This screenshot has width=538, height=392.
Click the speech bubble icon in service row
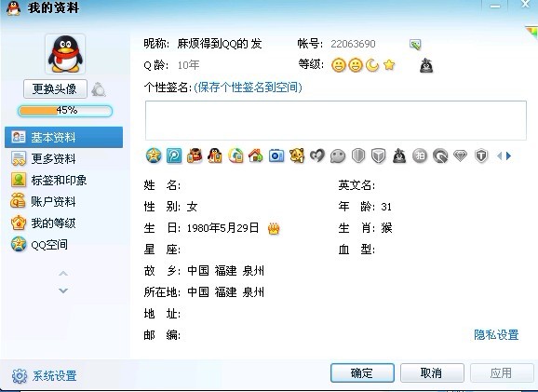(338, 156)
